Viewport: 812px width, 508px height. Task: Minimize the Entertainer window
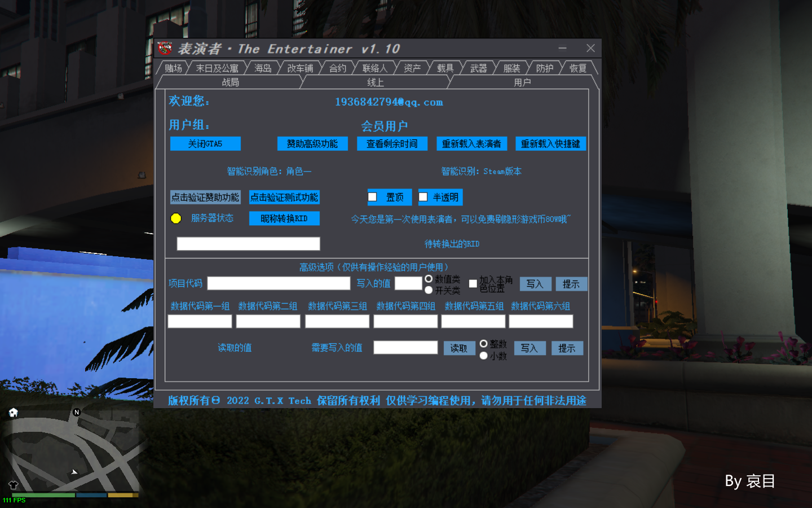(x=562, y=49)
